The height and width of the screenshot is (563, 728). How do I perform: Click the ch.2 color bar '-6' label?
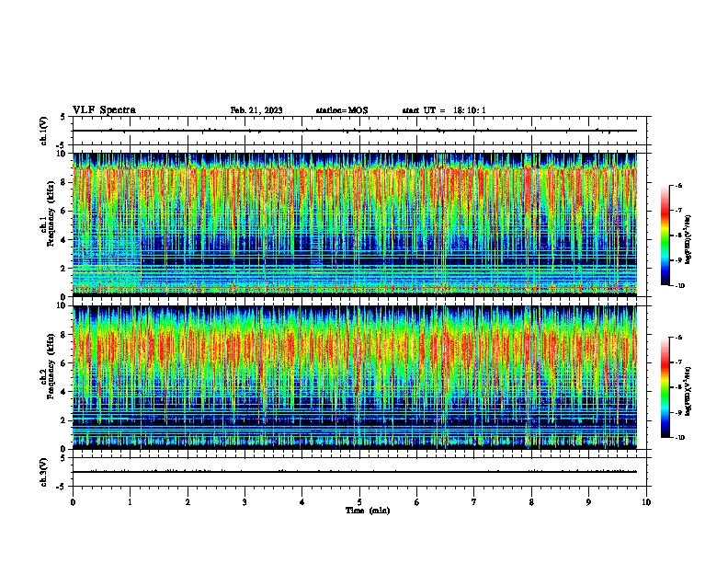pyautogui.click(x=679, y=338)
